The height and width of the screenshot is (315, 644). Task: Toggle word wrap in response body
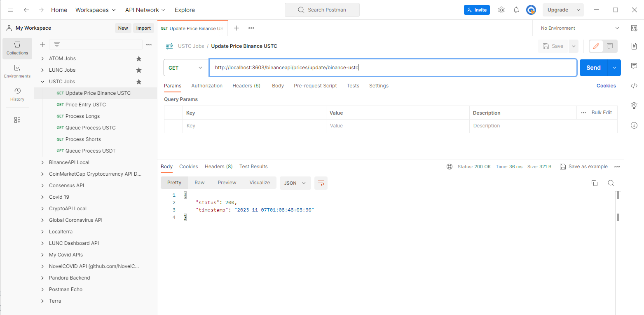[321, 183]
